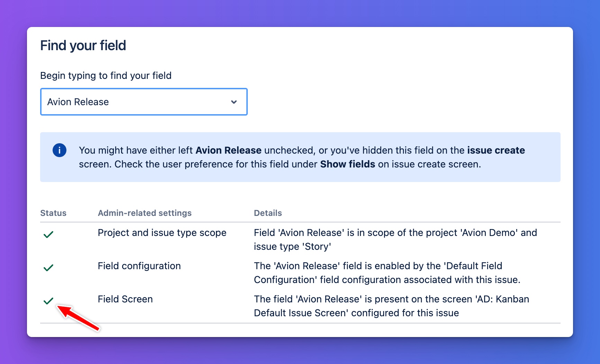Click the blue info icon in banner
This screenshot has width=600, height=364.
point(60,150)
